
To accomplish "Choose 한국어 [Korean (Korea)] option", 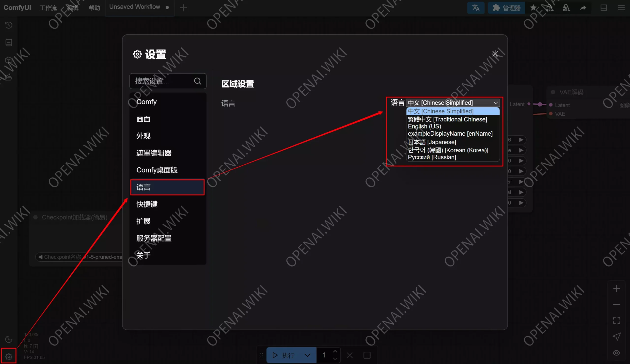I will pyautogui.click(x=453, y=150).
